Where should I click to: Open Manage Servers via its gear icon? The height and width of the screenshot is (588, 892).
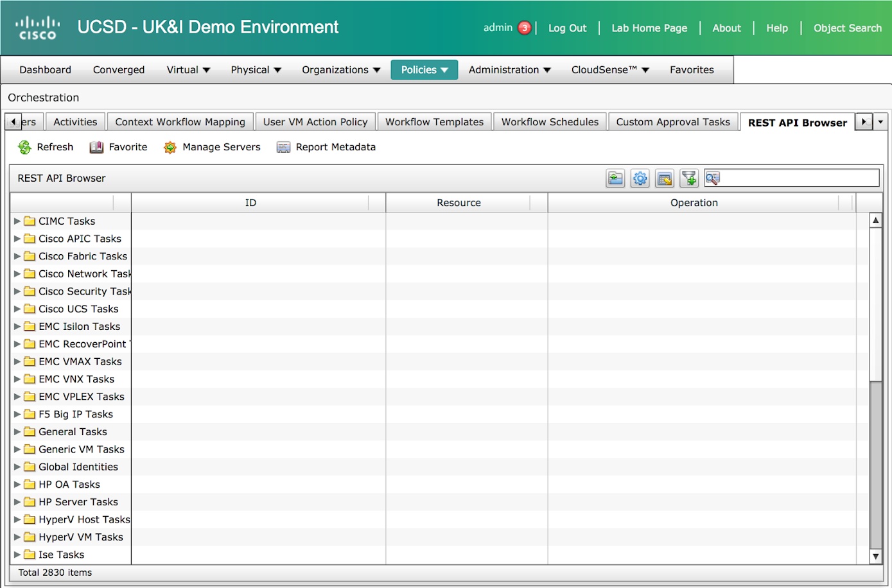pos(170,148)
